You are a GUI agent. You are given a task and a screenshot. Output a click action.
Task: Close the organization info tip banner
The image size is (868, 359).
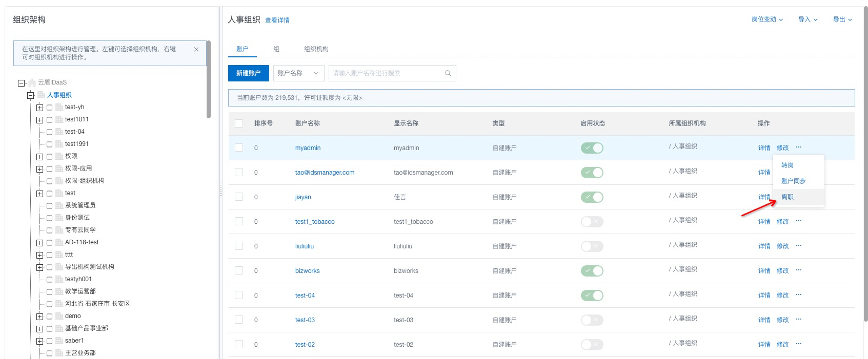[x=196, y=49]
